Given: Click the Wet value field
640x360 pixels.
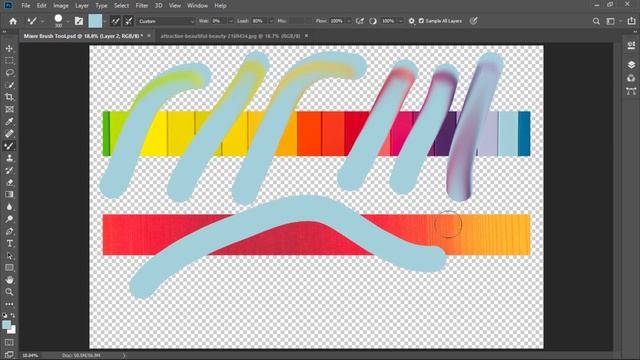Looking at the screenshot, I should [219, 21].
